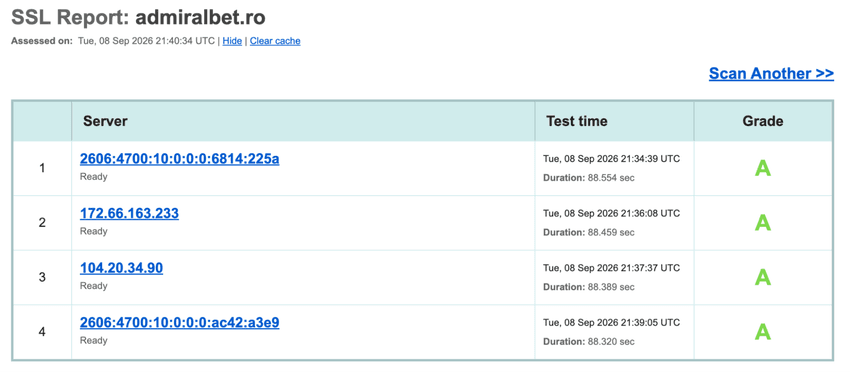850x374 pixels.
Task: Click duration 88.320 sec
Action: [x=589, y=341]
